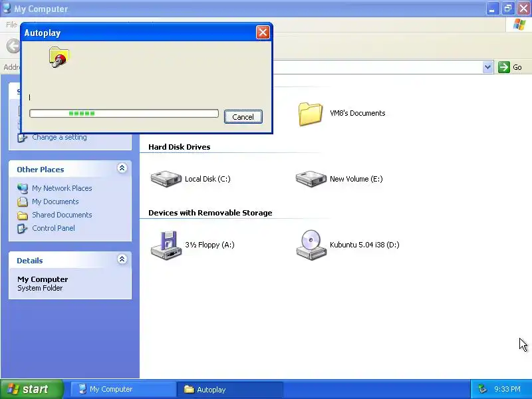Click Change a setting link
Screen dimensions: 532x399
point(59,137)
